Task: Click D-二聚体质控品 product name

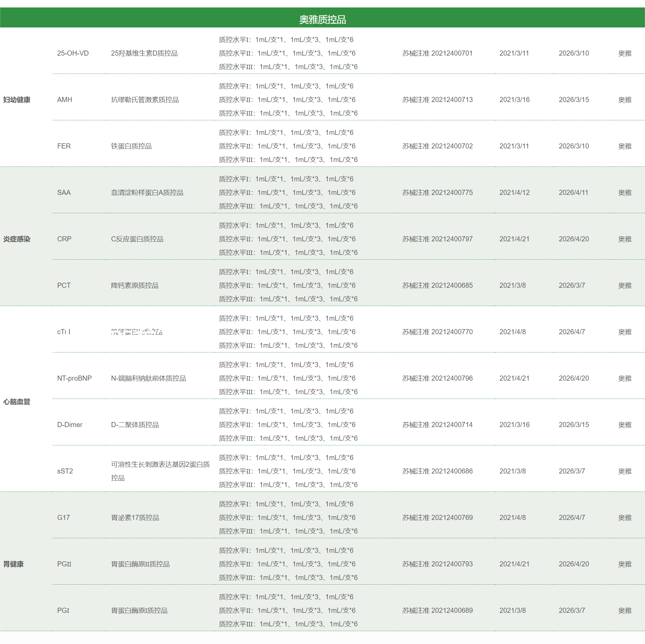Action: click(135, 425)
